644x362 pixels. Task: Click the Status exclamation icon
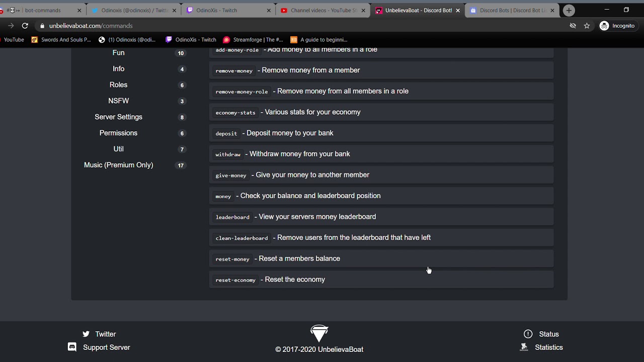[x=528, y=334]
